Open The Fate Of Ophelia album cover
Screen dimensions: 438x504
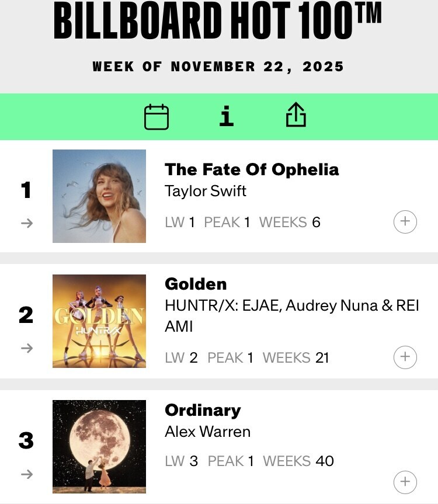99,196
